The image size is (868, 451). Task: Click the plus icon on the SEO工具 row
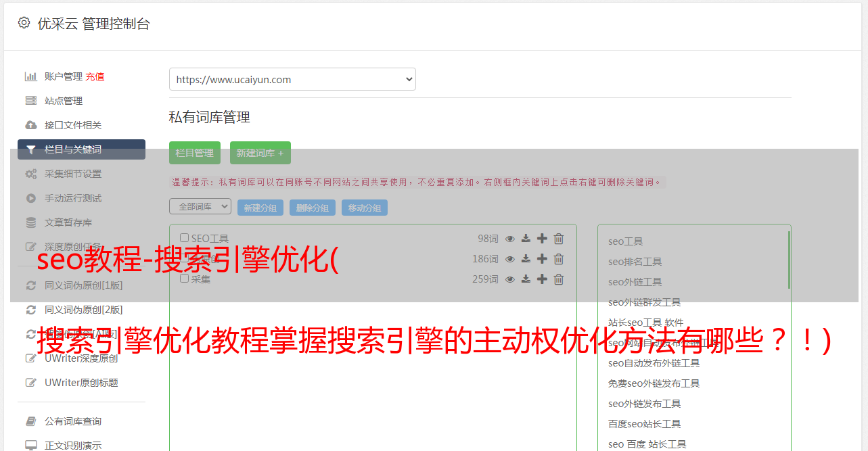pyautogui.click(x=542, y=239)
